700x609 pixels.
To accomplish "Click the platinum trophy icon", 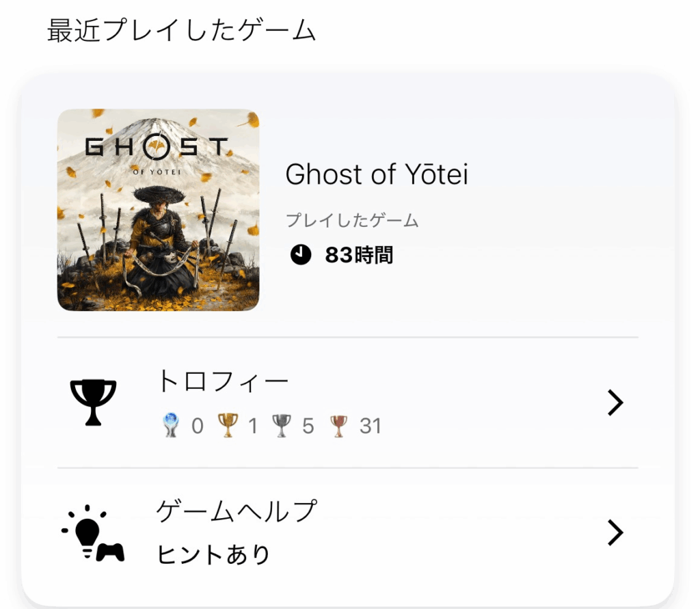I will (171, 426).
